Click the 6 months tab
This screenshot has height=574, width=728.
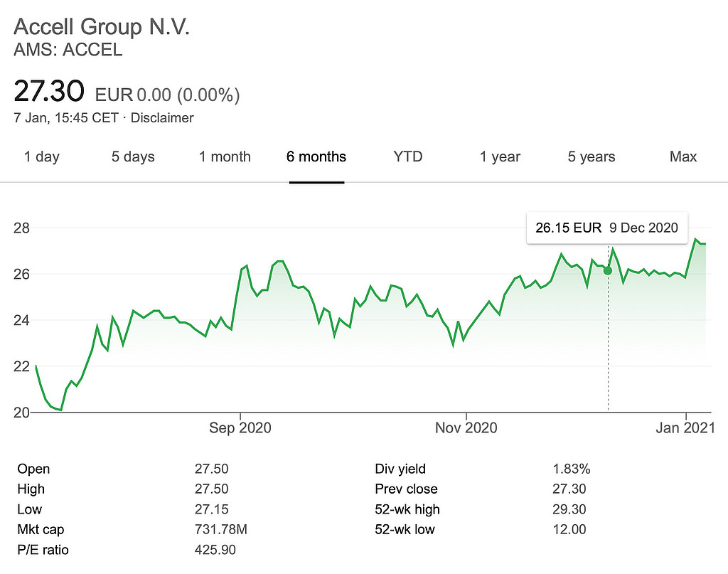[x=316, y=156]
